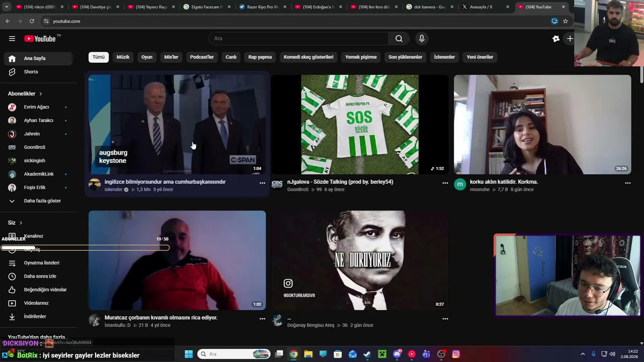Select the Podcast'ler filter chip
The width and height of the screenshot is (644, 362).
coord(202,57)
